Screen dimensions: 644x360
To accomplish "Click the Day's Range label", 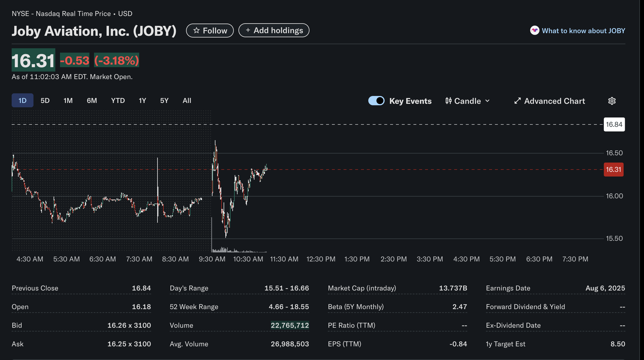I will [x=189, y=288].
